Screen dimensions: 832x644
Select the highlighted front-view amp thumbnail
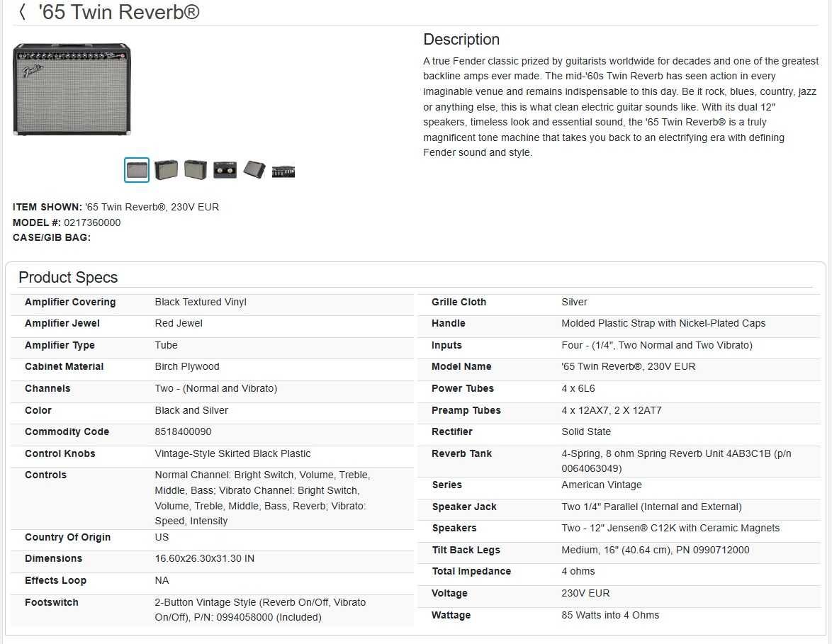click(x=136, y=170)
